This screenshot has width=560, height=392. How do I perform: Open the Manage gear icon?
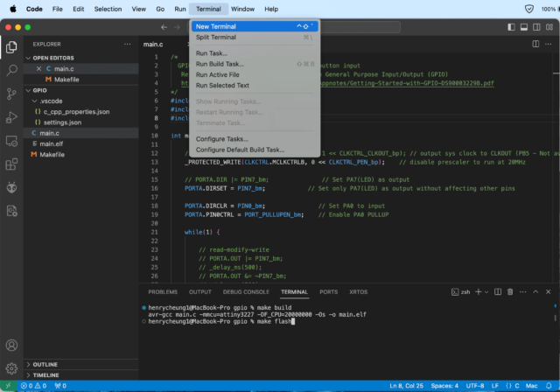click(11, 368)
